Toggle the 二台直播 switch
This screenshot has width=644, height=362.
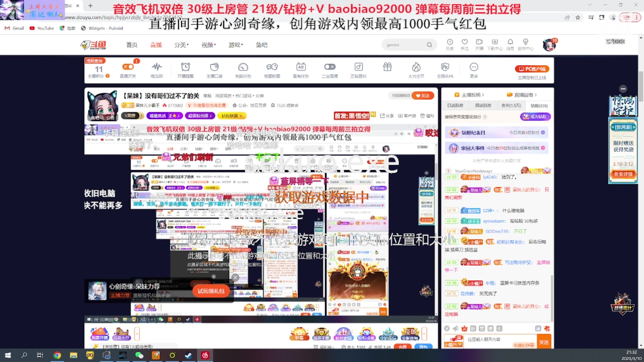pos(330,67)
